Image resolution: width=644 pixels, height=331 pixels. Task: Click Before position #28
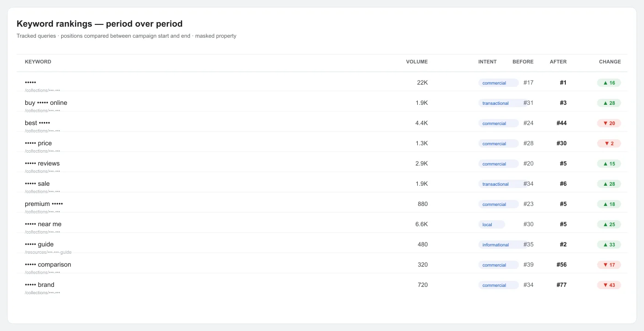click(529, 143)
